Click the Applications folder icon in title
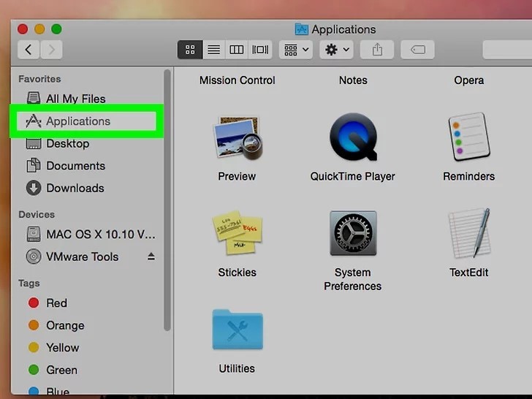 (301, 29)
